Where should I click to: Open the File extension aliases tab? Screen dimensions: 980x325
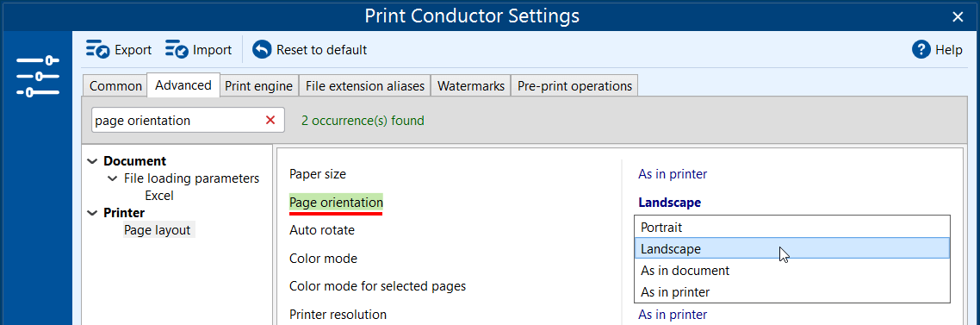pyautogui.click(x=365, y=86)
